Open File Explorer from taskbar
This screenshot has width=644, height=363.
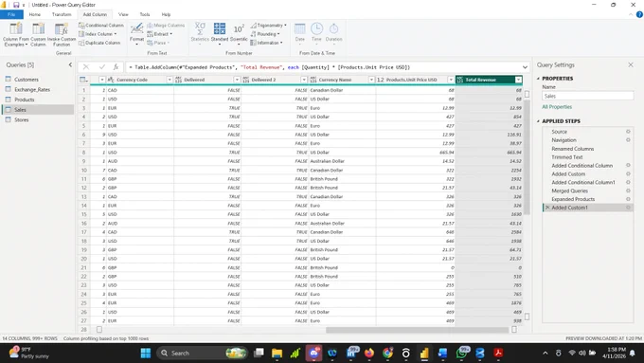point(277,354)
